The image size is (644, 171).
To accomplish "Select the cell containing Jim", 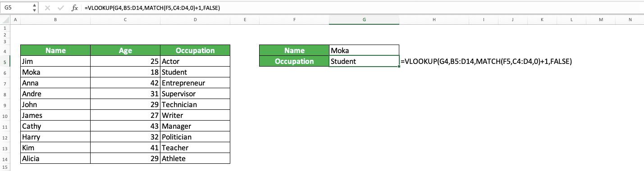I will (55, 61).
